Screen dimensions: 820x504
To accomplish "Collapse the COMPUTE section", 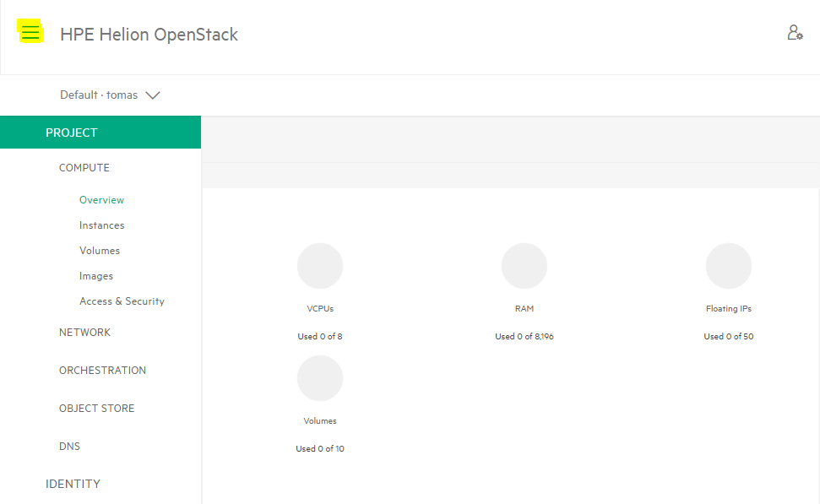I will click(84, 168).
